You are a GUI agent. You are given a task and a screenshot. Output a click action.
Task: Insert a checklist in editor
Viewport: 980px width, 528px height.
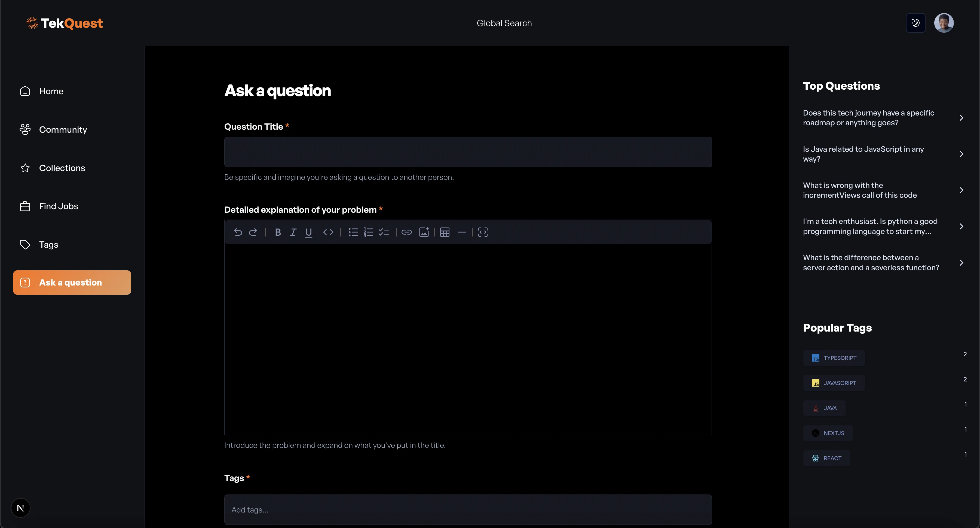pyautogui.click(x=384, y=232)
